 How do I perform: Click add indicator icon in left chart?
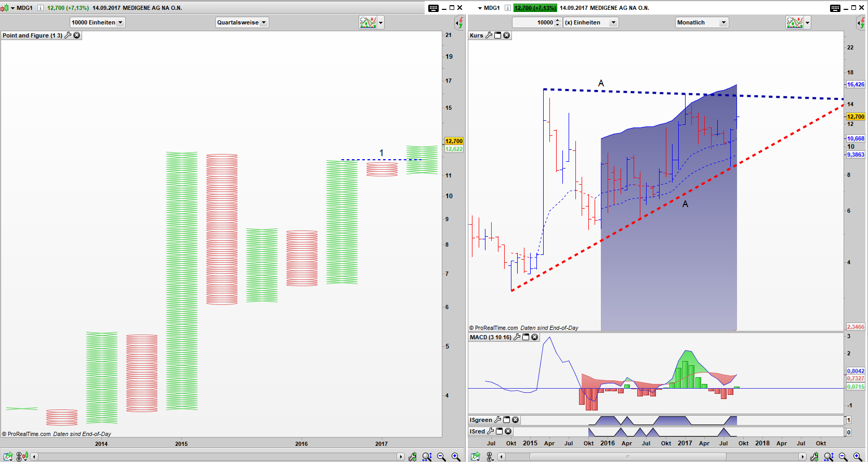(x=367, y=22)
